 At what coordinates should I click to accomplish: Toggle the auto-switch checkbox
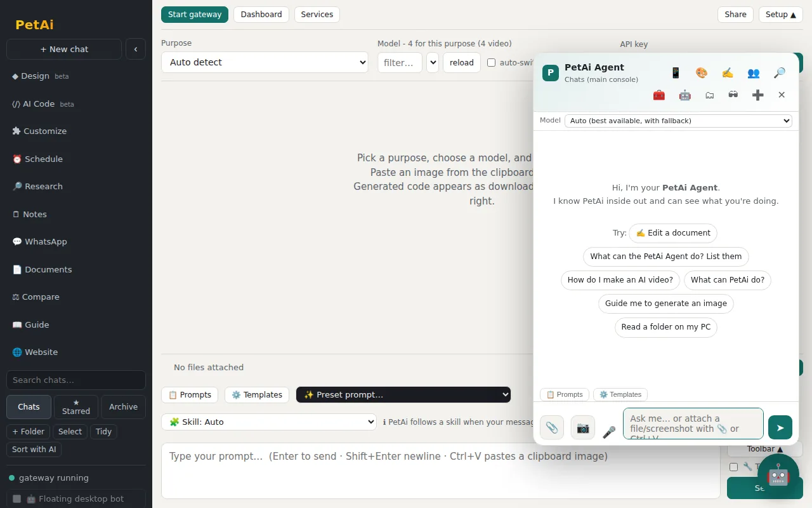click(x=491, y=62)
